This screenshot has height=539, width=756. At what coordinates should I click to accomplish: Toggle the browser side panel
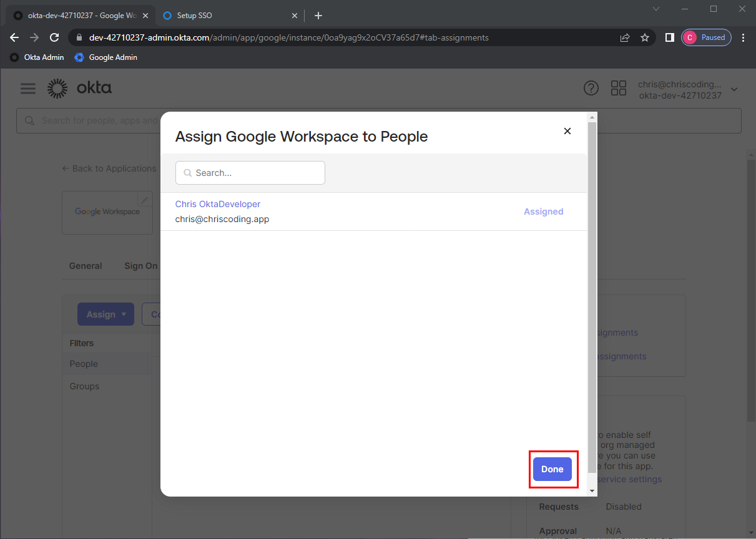point(669,37)
